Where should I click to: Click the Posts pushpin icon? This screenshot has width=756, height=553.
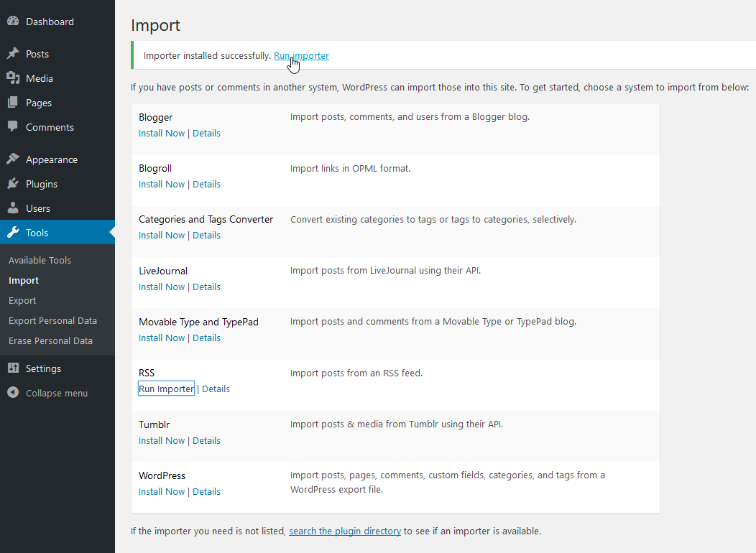coord(13,54)
